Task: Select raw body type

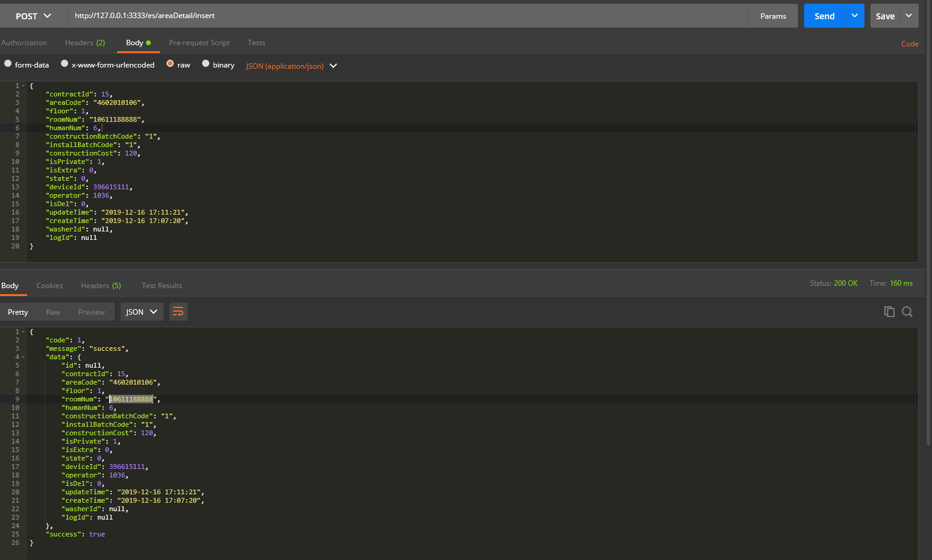Action: [170, 63]
